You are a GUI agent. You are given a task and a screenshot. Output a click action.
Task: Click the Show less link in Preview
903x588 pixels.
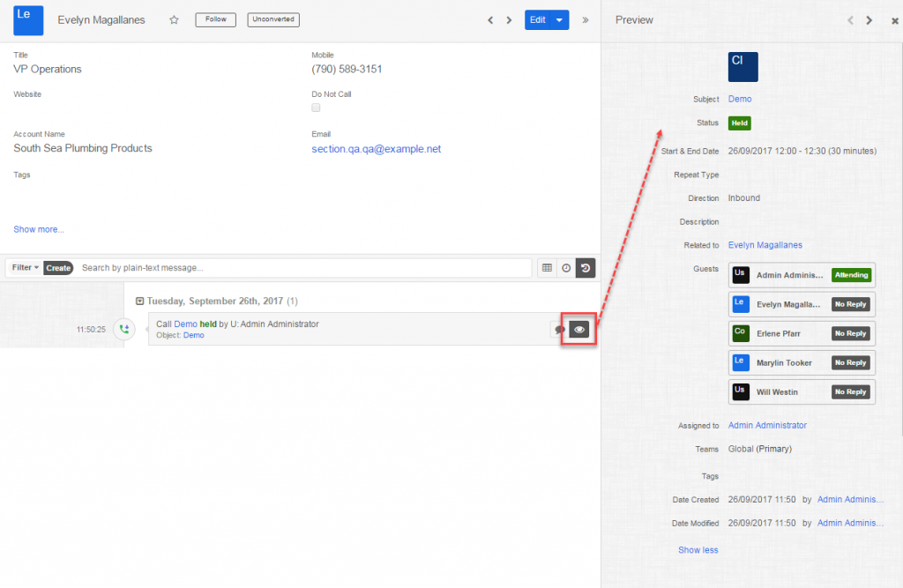click(698, 550)
